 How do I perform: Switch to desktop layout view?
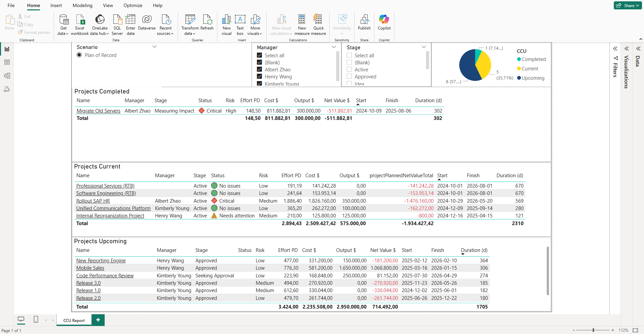point(21,320)
